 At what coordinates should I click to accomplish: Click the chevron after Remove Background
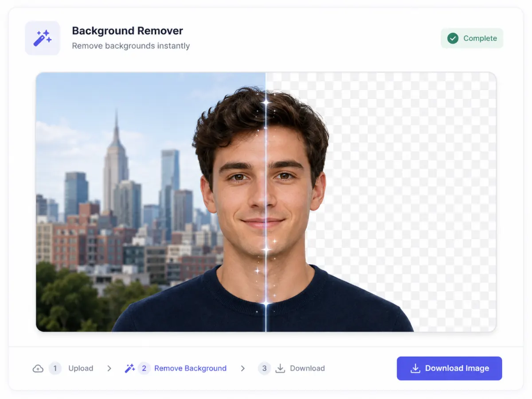243,368
